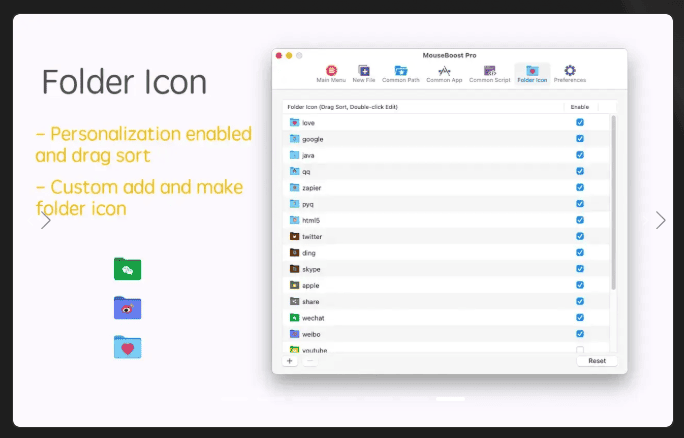The width and height of the screenshot is (684, 438).
Task: Select the html5 row name
Action: pos(311,220)
